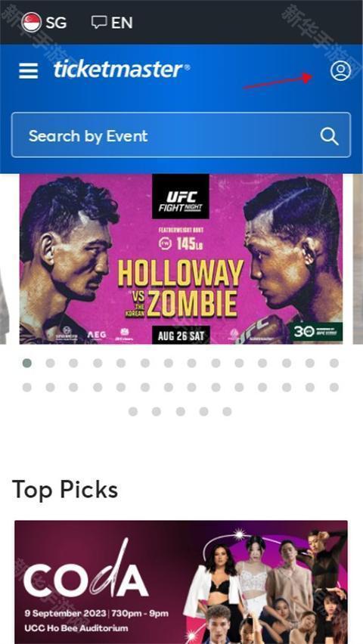Open the language speech bubble icon
Viewport: 363px width, 644px height.
point(99,22)
